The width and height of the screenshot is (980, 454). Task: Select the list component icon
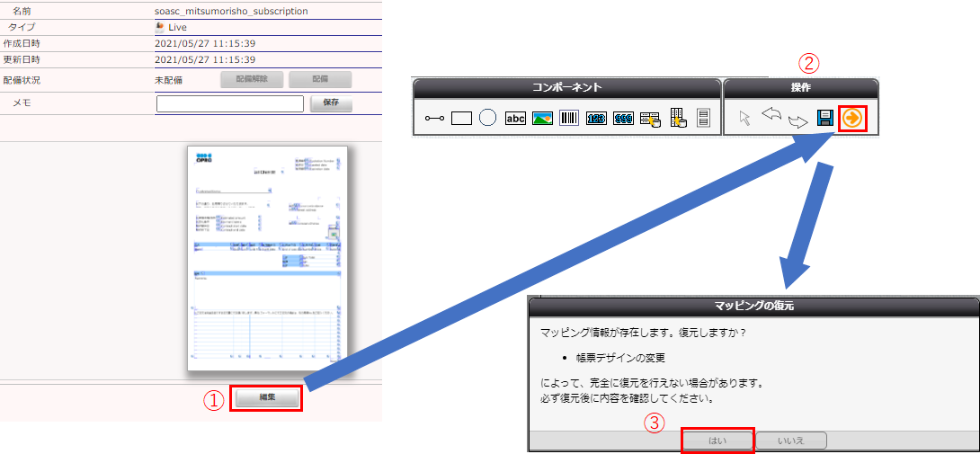703,118
